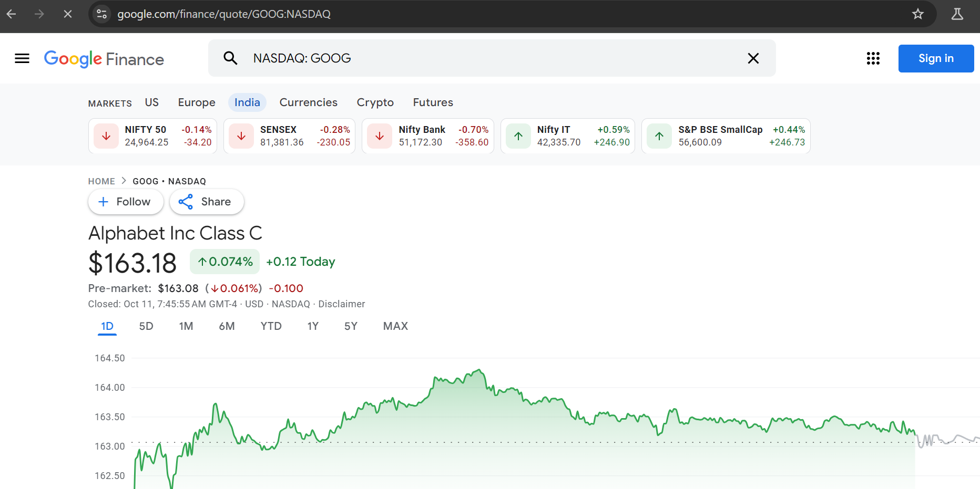Select the Crypto markets tab
Image resolution: width=980 pixels, height=489 pixels.
(x=375, y=102)
